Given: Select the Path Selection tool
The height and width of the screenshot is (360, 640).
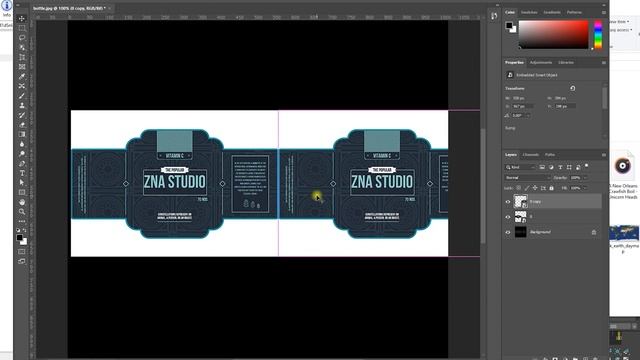Looking at the screenshot, I should click(22, 183).
